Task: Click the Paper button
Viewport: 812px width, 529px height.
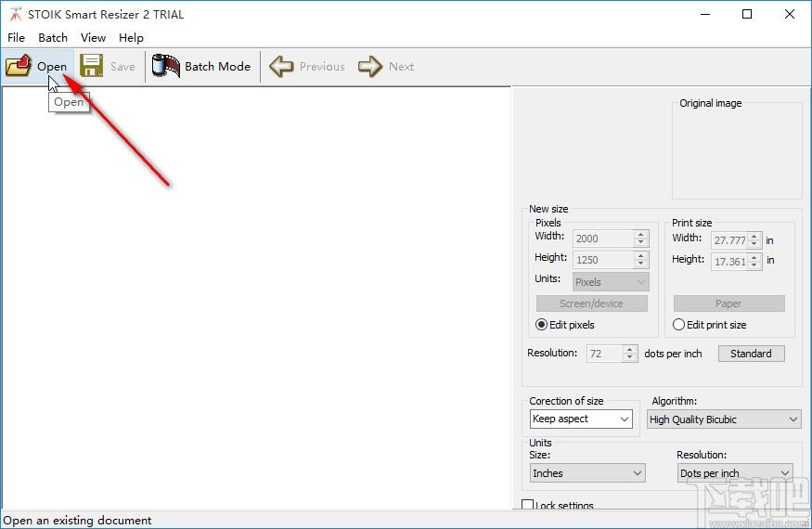Action: point(729,303)
